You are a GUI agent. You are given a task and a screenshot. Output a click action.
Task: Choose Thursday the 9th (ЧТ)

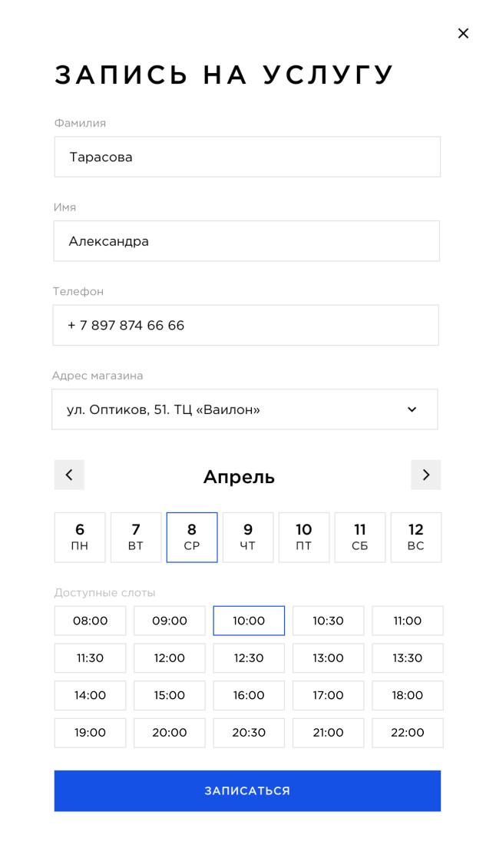click(x=248, y=537)
